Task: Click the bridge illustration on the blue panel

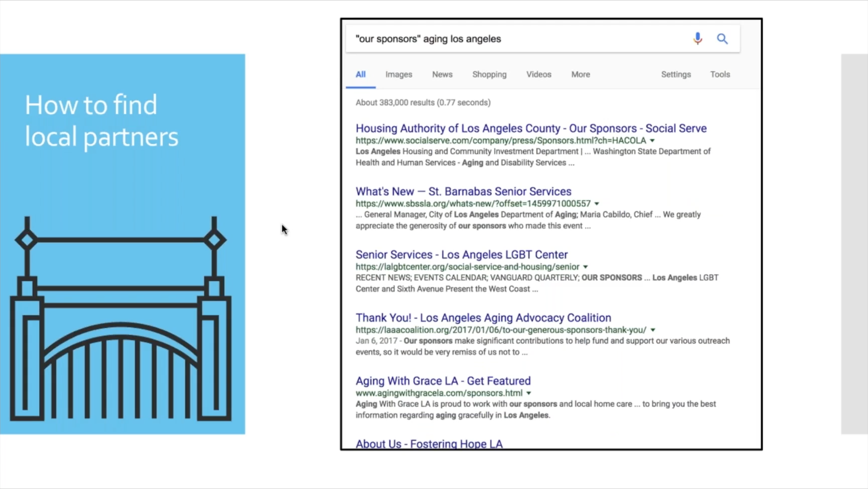Action: coord(121,318)
